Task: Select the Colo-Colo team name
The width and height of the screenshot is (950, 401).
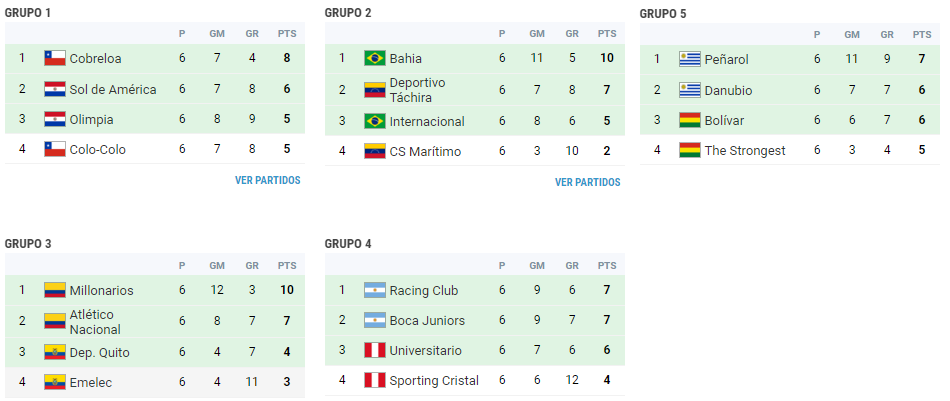Action: point(98,149)
